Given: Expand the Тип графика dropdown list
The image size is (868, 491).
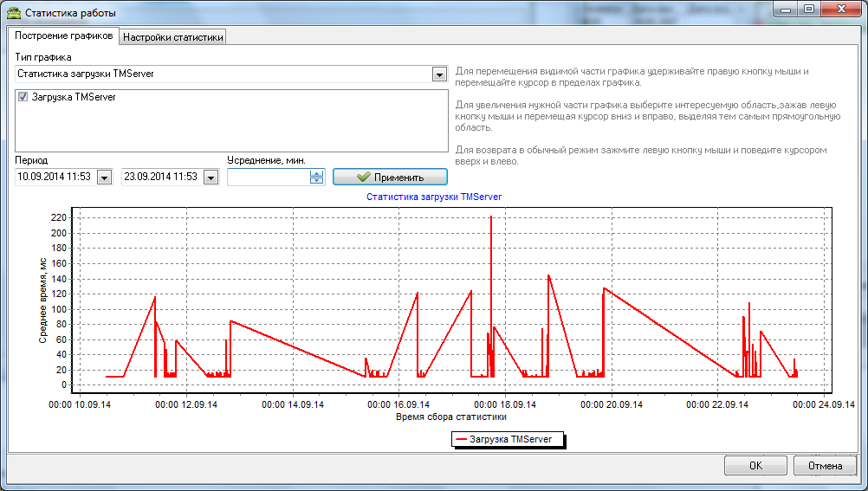Looking at the screenshot, I should [x=438, y=74].
